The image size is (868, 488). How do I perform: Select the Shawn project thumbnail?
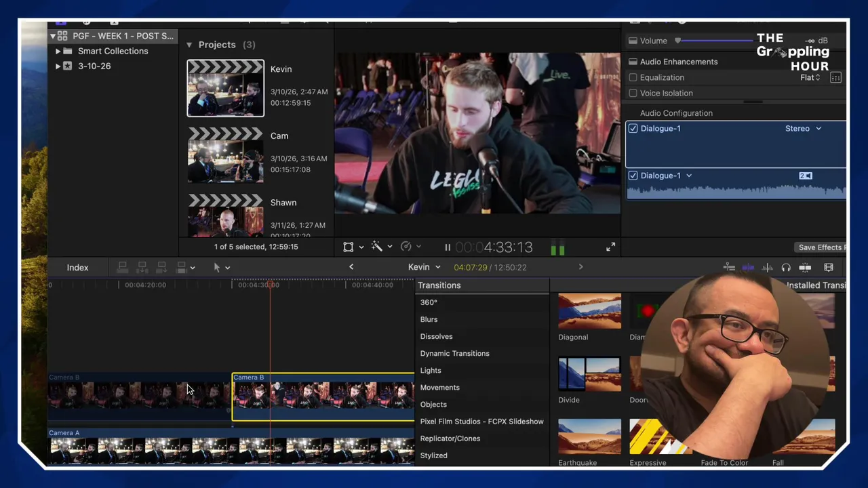tap(225, 216)
